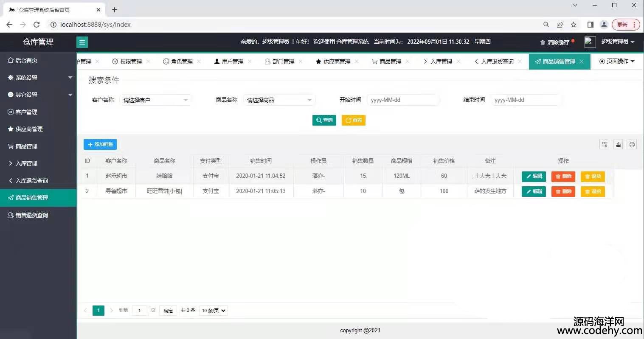Open 商品管理 in sidebar
The width and height of the screenshot is (644, 339).
[x=38, y=146]
